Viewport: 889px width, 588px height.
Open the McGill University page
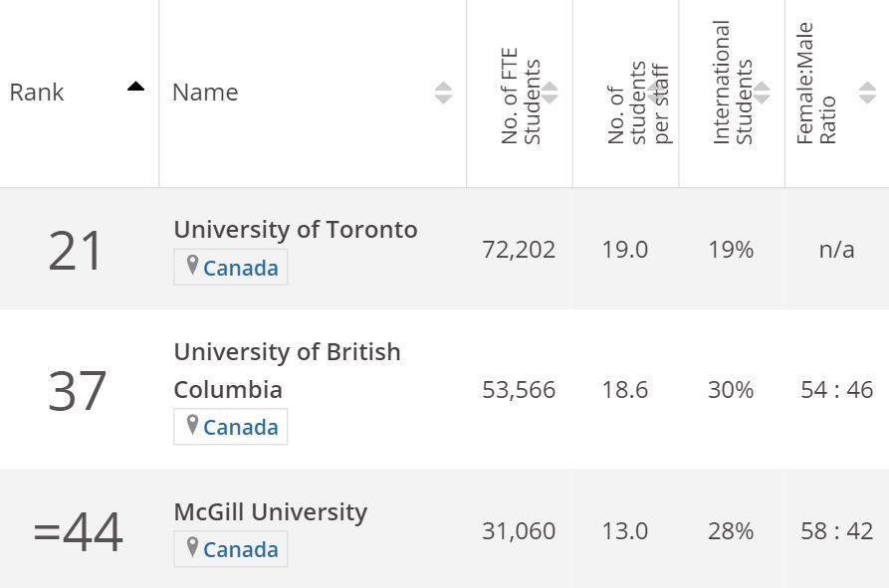coord(269,511)
